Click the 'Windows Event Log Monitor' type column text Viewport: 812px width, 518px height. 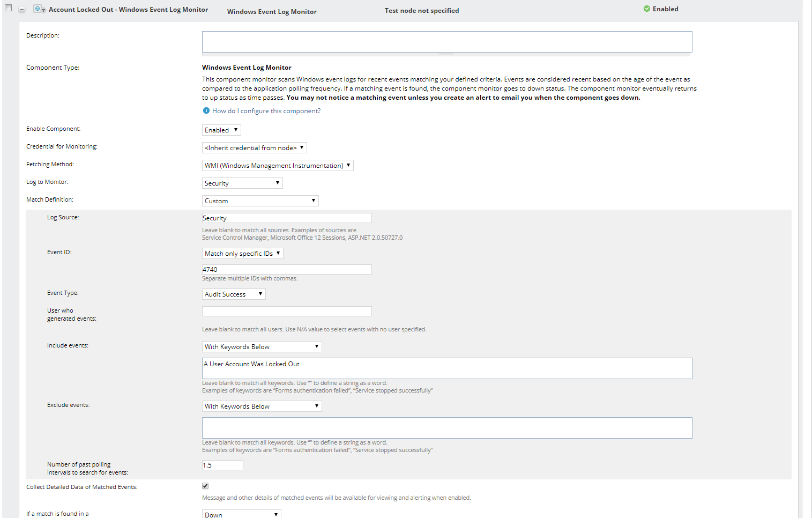coord(272,12)
